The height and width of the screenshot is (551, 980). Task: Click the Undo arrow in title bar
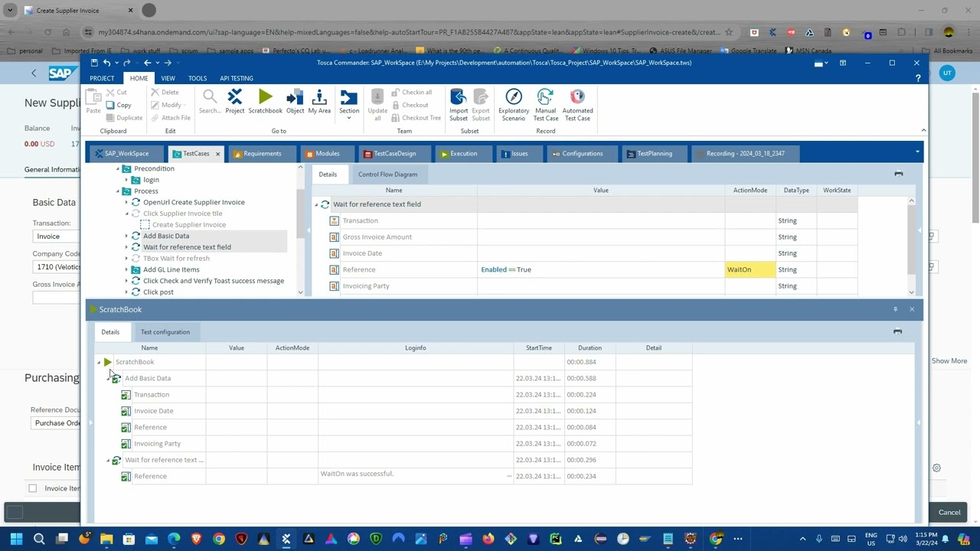coord(106,63)
